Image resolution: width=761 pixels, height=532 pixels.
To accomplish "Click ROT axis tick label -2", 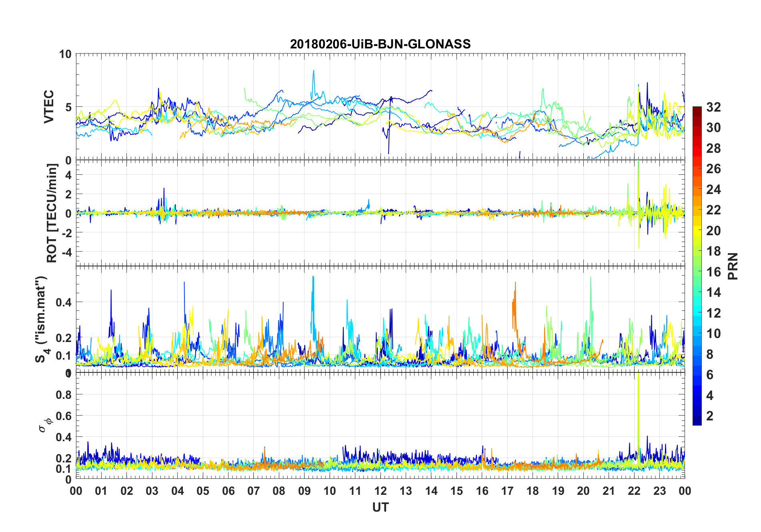I will click(x=66, y=232).
